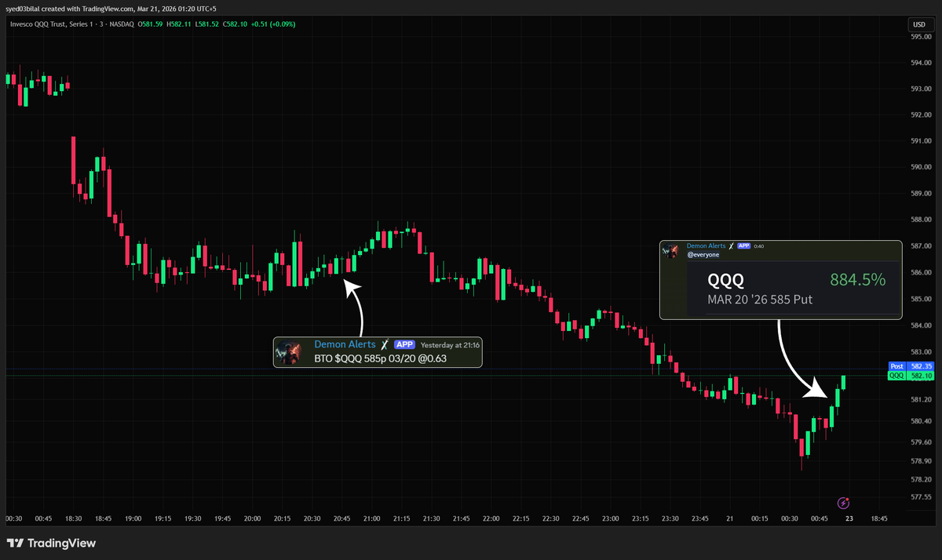
Task: Click the 'MAR 20 '26 585 Put' contract text
Action: 760,300
